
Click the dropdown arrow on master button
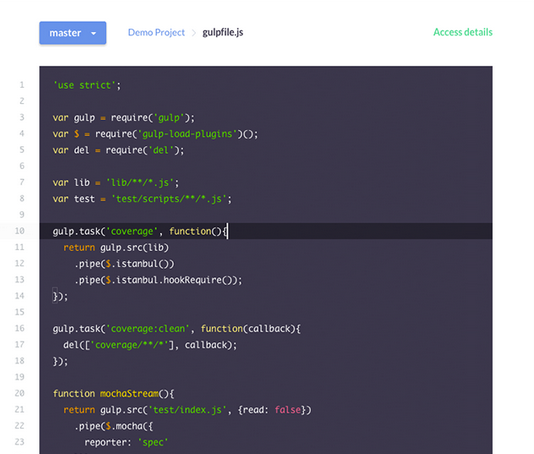[93, 33]
